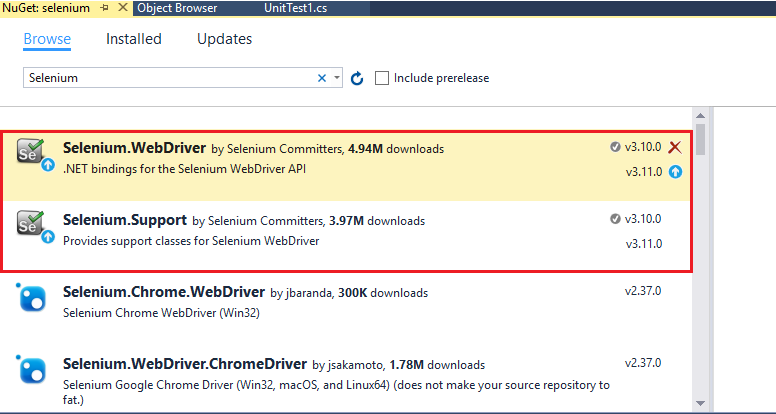The image size is (776, 414).
Task: Pin the NuGet: selenium tab
Action: click(x=105, y=8)
